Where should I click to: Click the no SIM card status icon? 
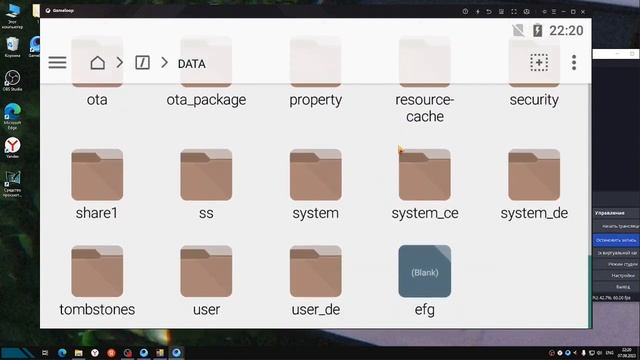point(518,30)
